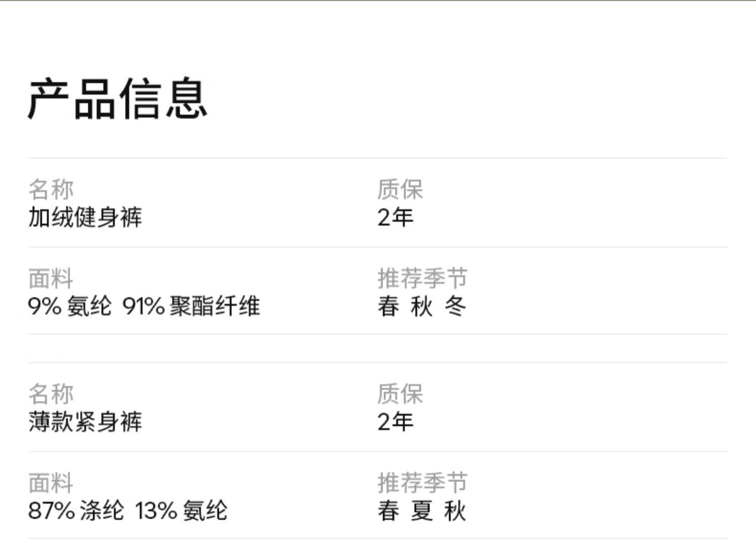756x554 pixels.
Task: Click the 夏 season character
Action: click(422, 511)
